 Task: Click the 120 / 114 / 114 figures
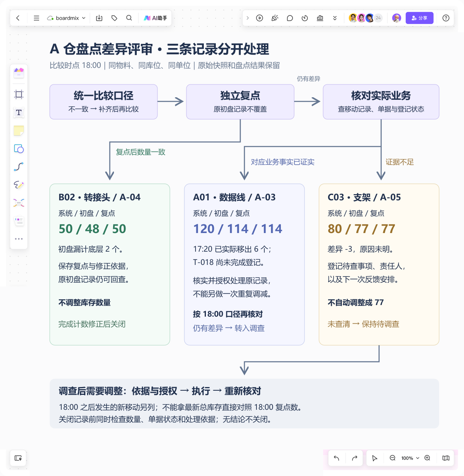point(238,229)
